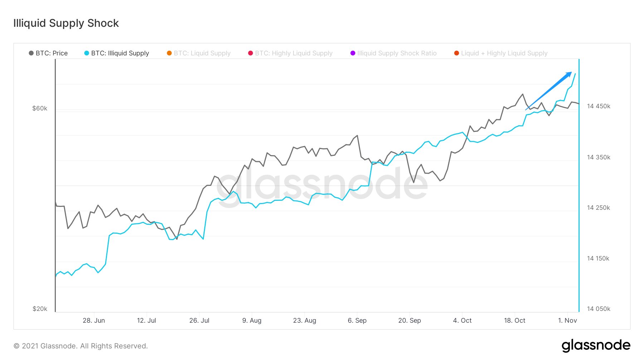
Task: Enable the Illiquid Supply Shock Ratio label
Action: (397, 53)
